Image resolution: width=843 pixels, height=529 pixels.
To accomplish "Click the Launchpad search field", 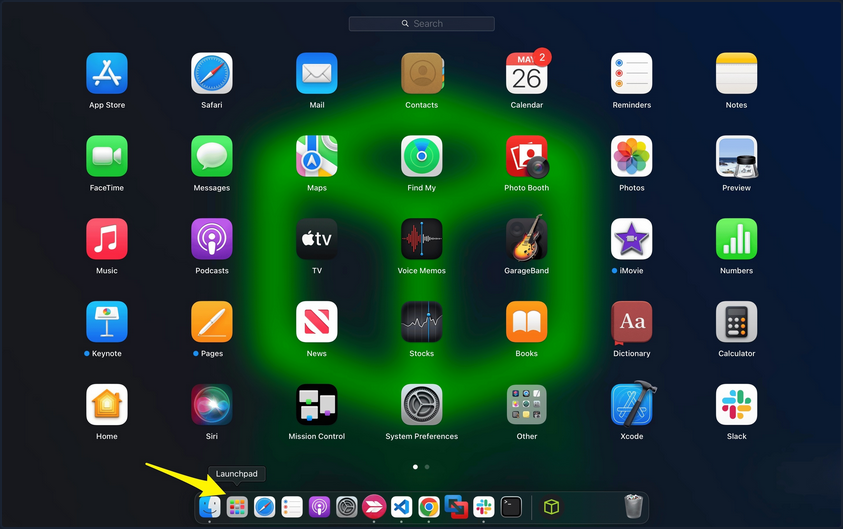I will tap(422, 24).
